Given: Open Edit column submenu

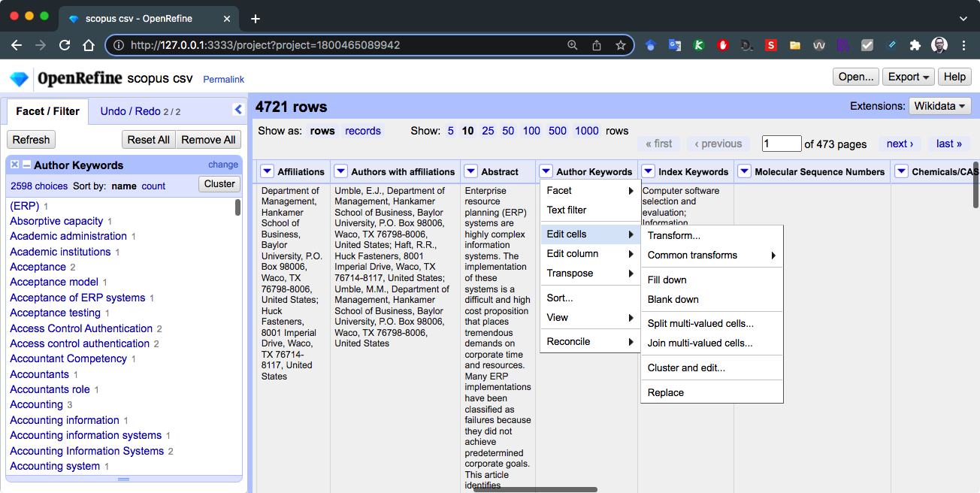Looking at the screenshot, I should pyautogui.click(x=590, y=253).
